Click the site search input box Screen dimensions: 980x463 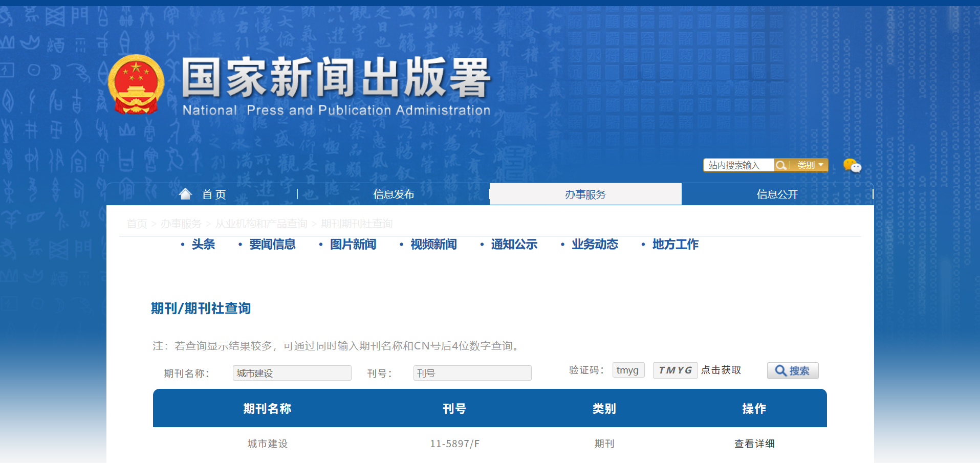tap(738, 165)
